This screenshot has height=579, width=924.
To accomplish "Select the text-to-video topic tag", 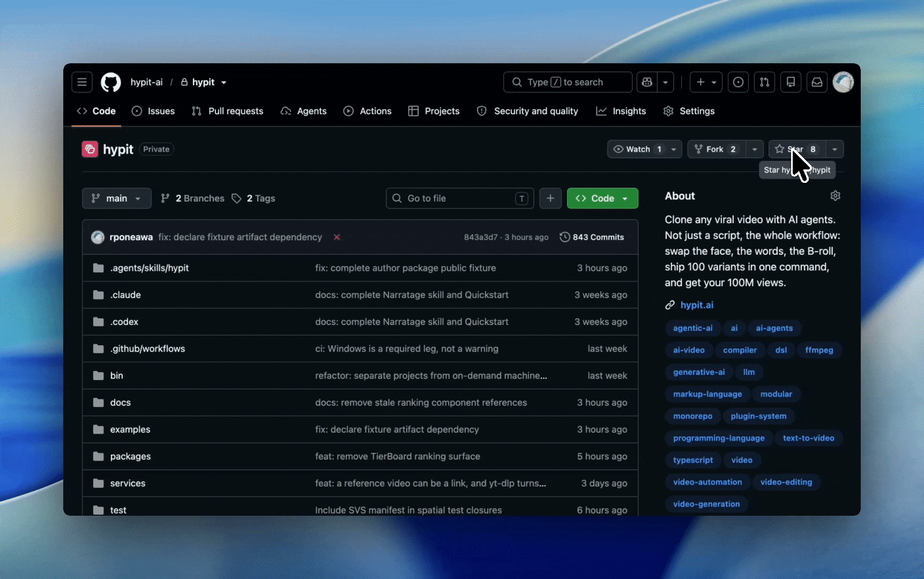I will click(808, 438).
